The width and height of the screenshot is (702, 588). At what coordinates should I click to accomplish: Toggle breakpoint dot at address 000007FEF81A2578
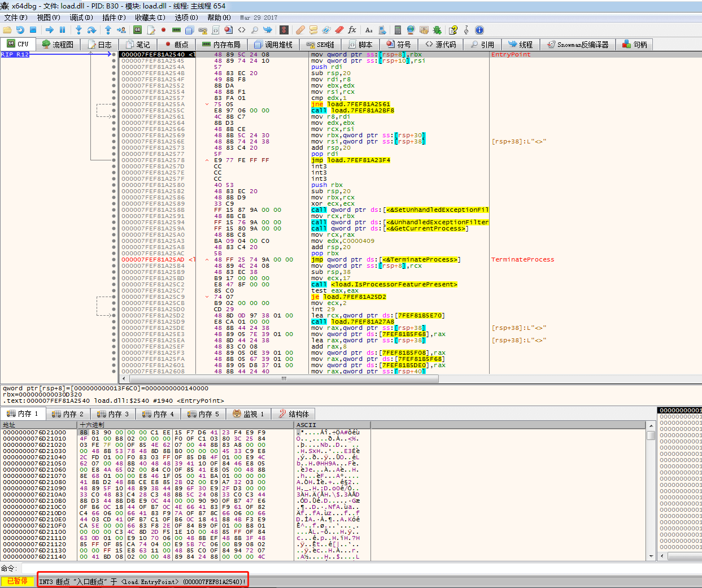[114, 160]
